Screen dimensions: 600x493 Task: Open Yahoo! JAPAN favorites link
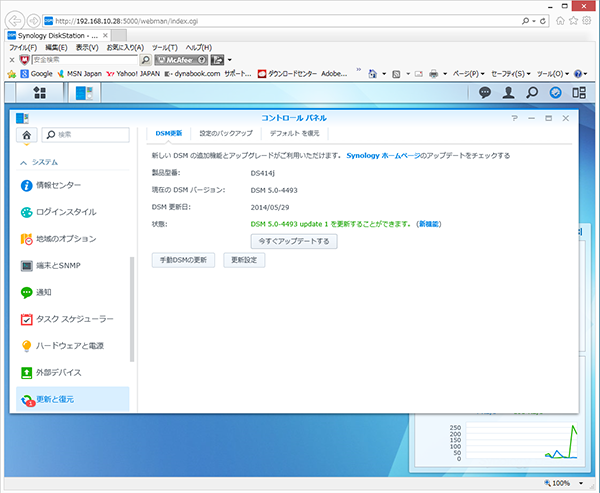pos(133,73)
